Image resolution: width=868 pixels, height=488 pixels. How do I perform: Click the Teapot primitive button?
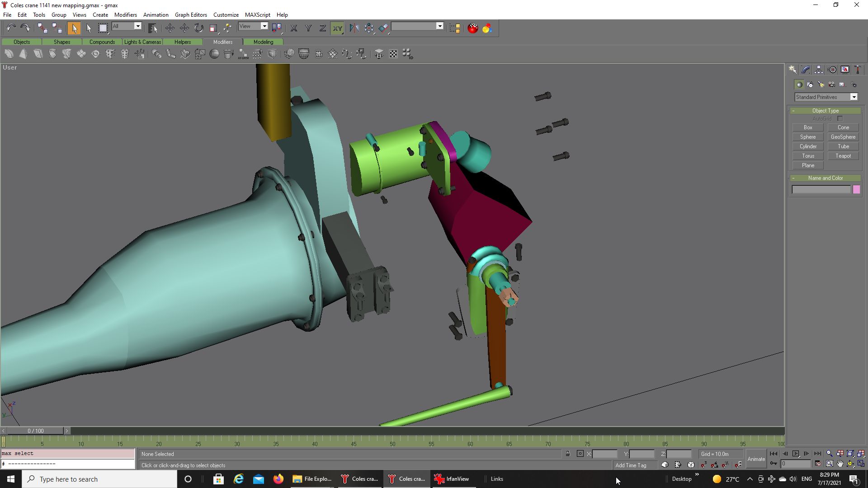point(843,156)
